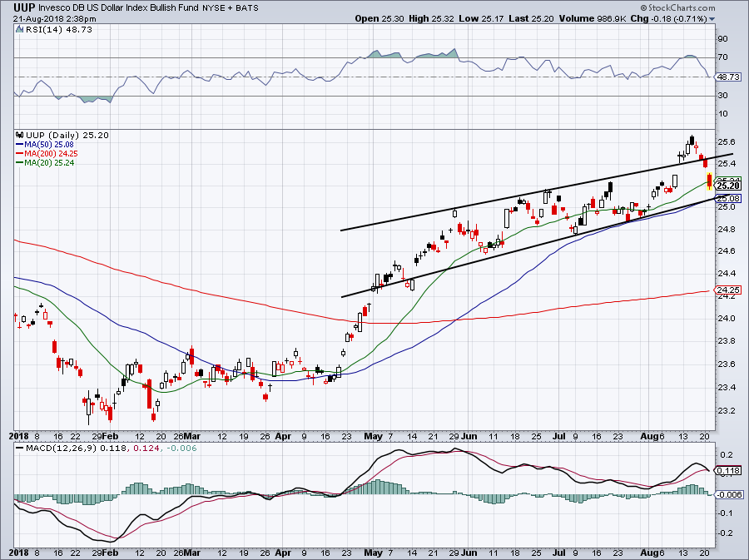Select the red MA(200) legend line marker
Viewport: 749px width, 560px height.
click(20, 154)
